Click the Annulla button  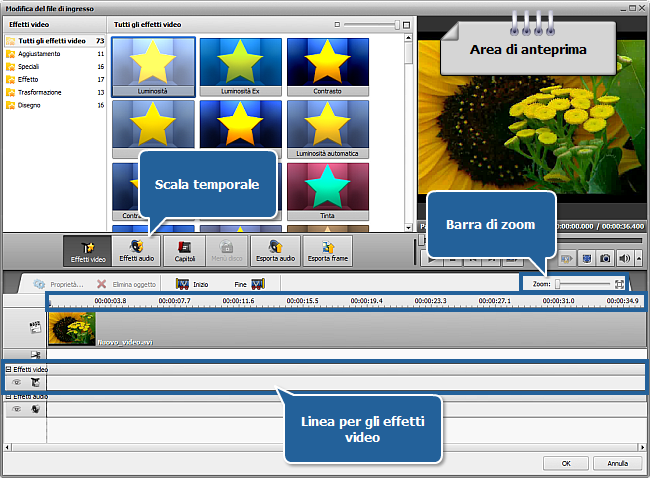618,463
